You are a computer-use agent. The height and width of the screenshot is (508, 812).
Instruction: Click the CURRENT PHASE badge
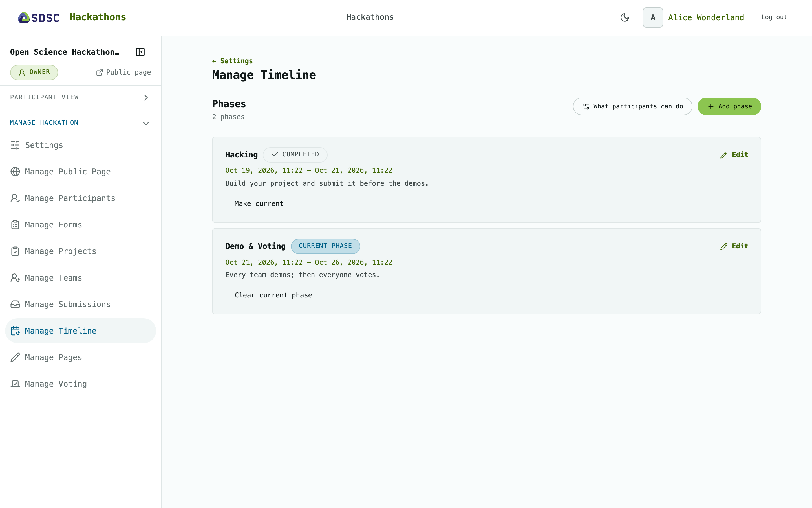point(325,246)
